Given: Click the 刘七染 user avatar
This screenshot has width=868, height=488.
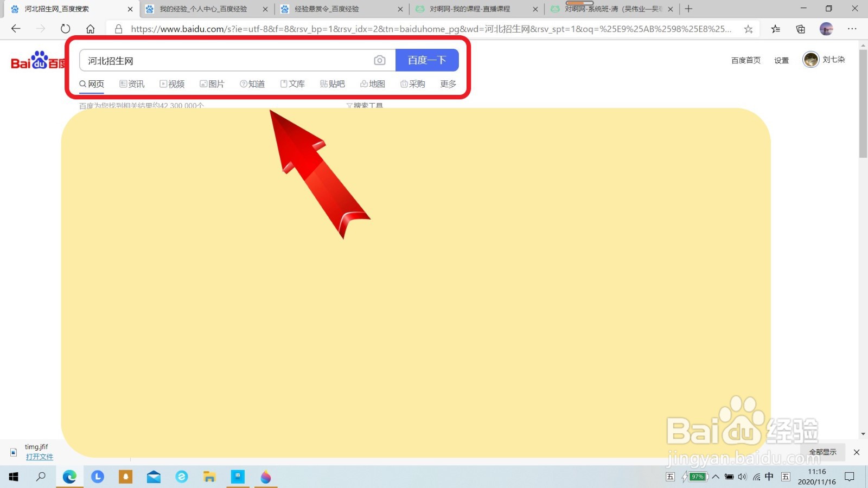Looking at the screenshot, I should [x=811, y=60].
